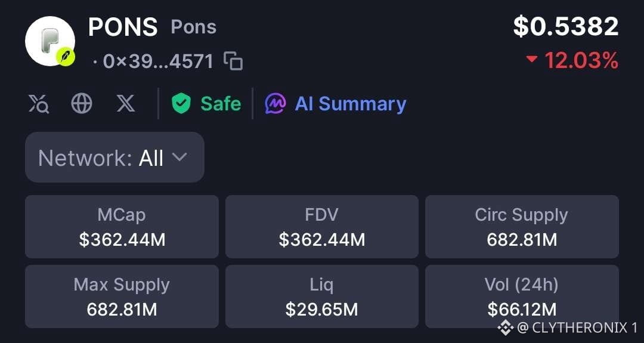Open the website globe icon
This screenshot has height=343, width=644.
coord(82,103)
